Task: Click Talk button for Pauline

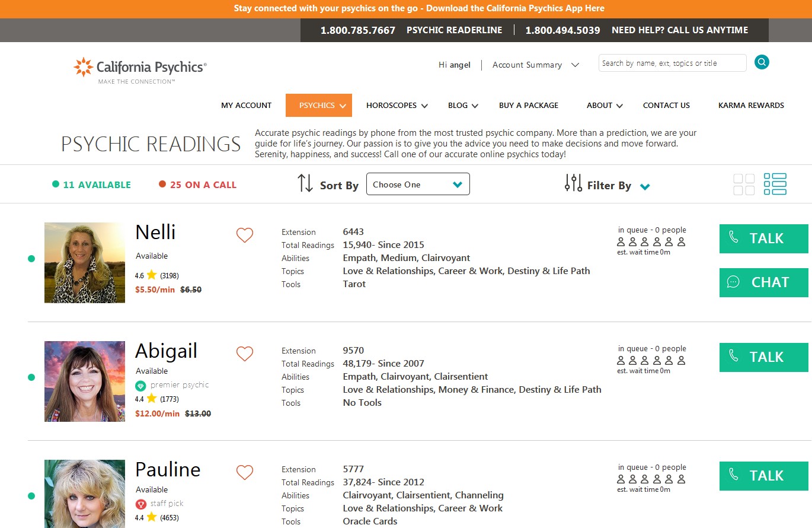Action: tap(764, 476)
